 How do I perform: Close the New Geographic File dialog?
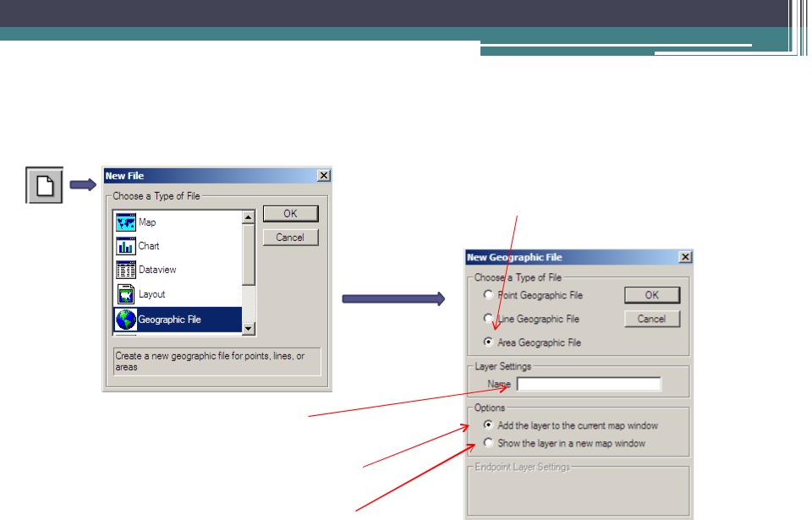tap(685, 257)
